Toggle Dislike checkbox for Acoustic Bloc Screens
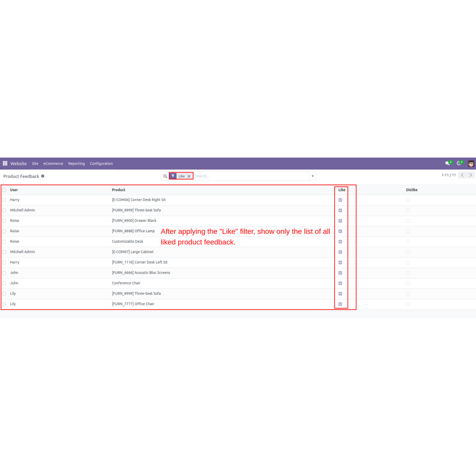The image size is (476, 476). coord(408,273)
